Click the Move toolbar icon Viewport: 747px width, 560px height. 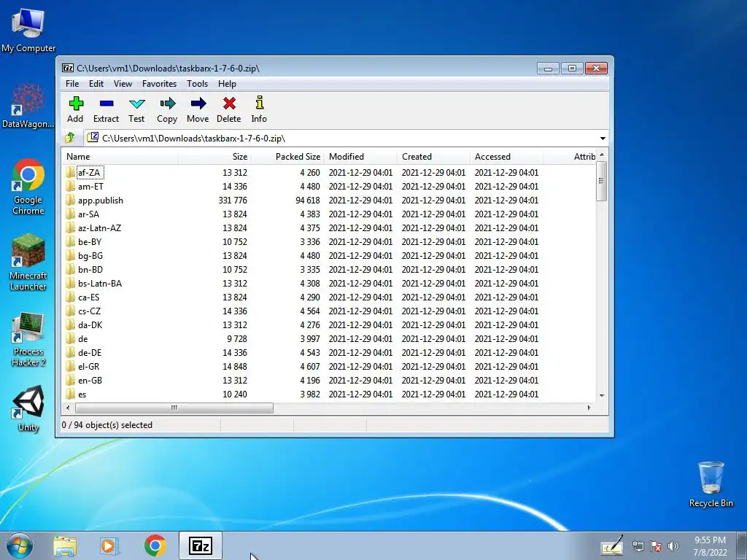pos(198,104)
